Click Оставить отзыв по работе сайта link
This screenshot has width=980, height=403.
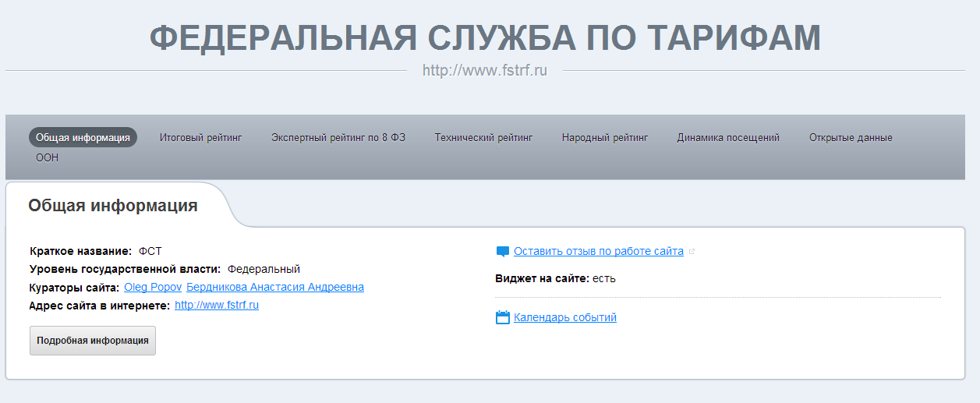click(598, 251)
